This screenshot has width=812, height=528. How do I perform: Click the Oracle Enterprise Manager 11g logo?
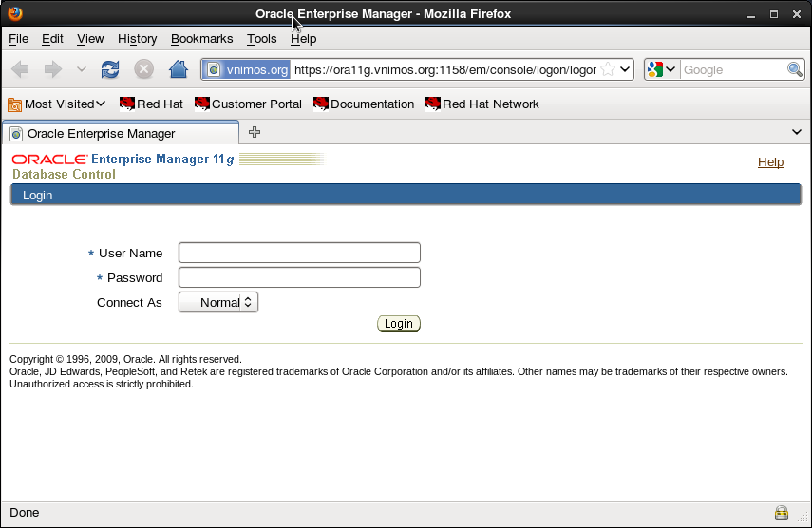[123, 159]
